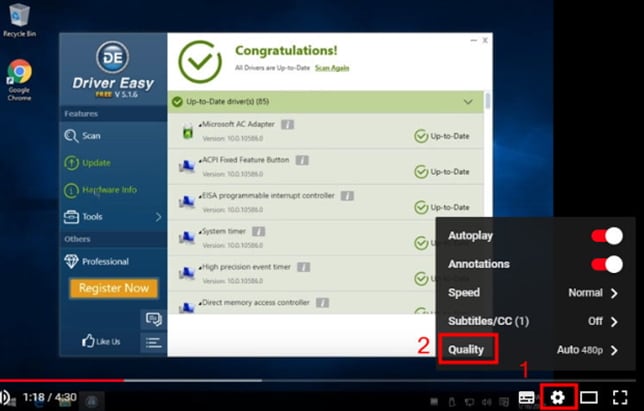
Task: Seek on the video progress bar
Action: 318,380
